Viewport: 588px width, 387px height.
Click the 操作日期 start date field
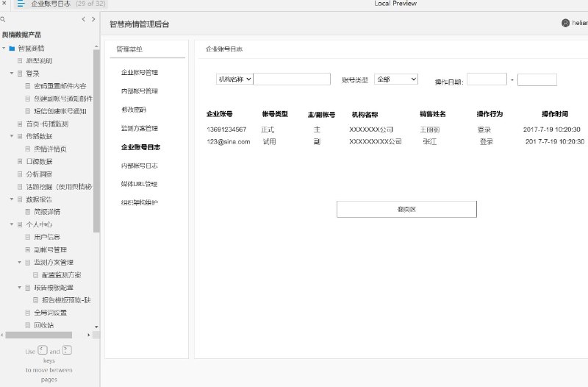click(487, 79)
